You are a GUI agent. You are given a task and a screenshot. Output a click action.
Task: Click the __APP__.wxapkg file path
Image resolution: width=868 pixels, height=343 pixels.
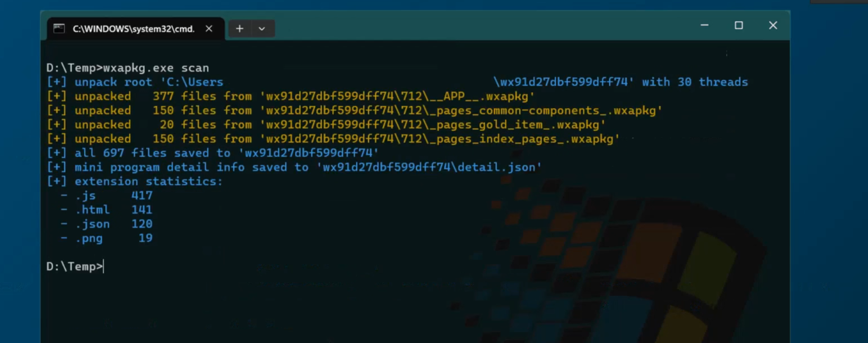[397, 96]
